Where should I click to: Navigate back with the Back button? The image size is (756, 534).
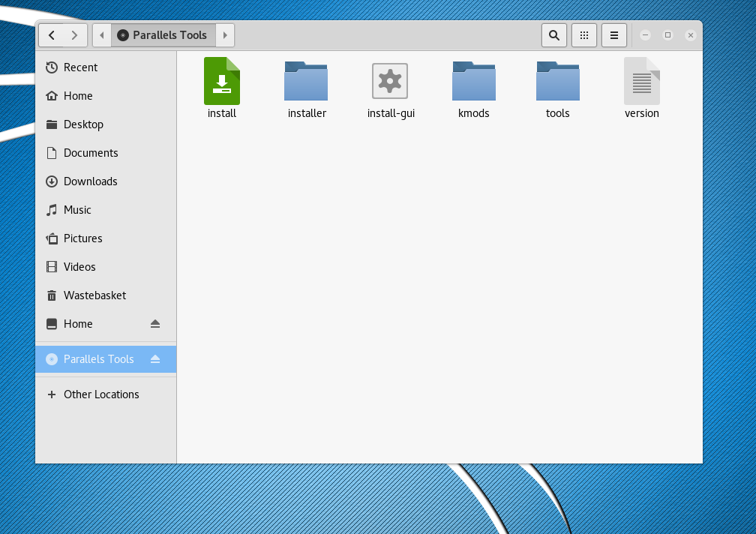tap(52, 34)
